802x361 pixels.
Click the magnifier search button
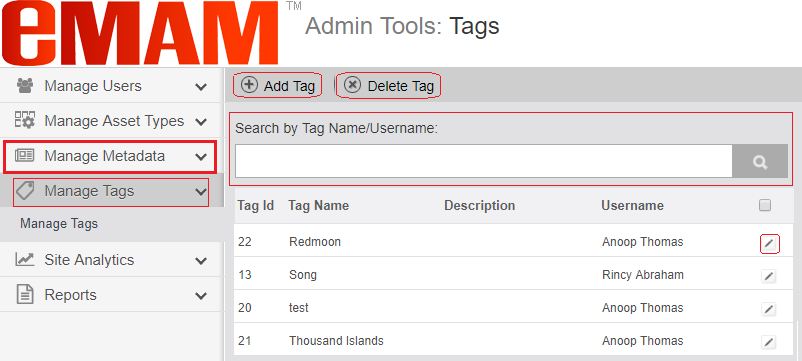pos(760,162)
